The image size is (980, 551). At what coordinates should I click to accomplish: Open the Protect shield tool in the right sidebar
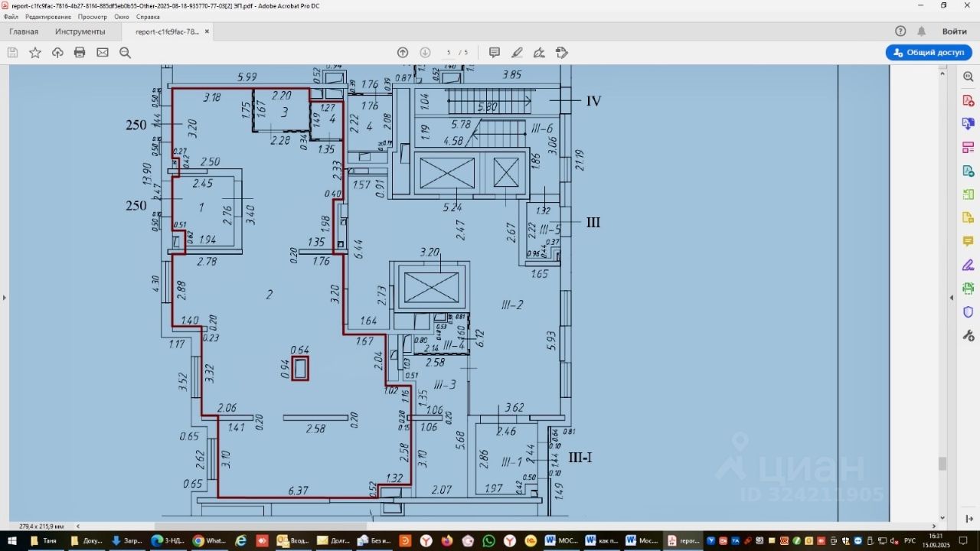(x=968, y=312)
